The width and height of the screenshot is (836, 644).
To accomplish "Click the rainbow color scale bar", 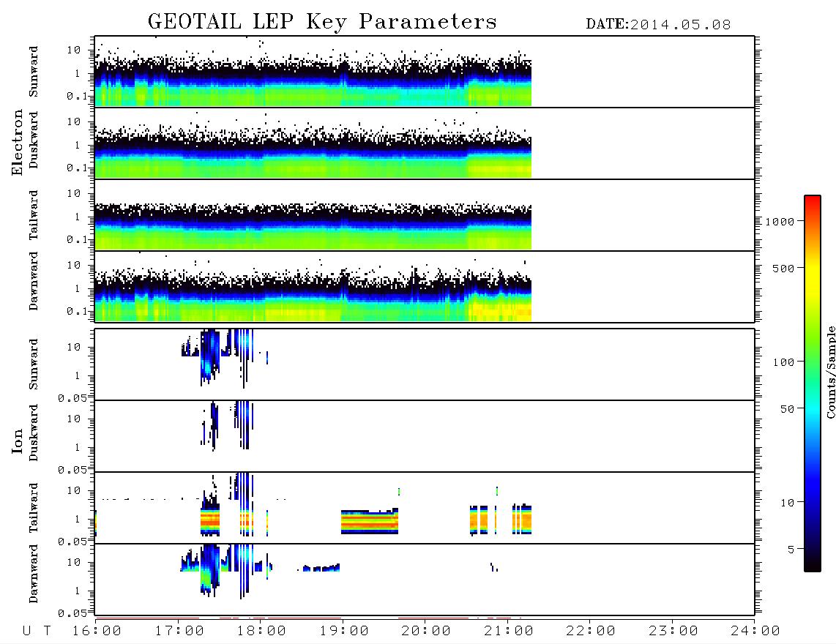I will point(813,383).
